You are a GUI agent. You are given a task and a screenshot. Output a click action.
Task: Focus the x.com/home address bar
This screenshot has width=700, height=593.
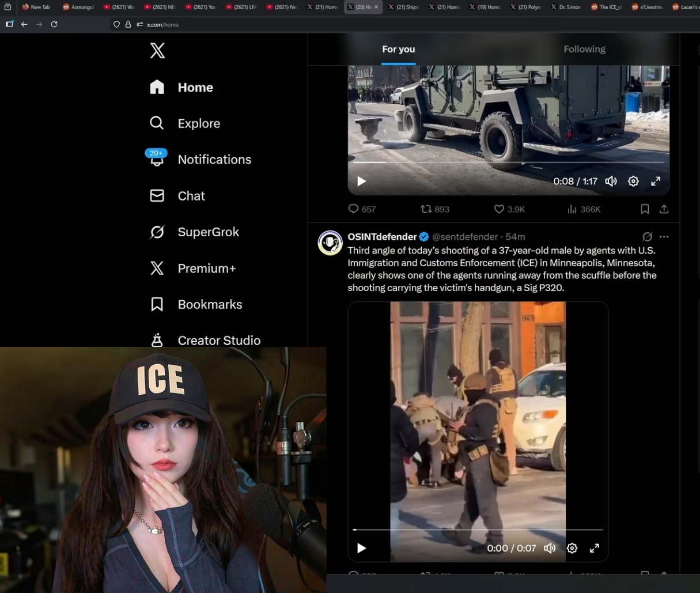click(163, 25)
